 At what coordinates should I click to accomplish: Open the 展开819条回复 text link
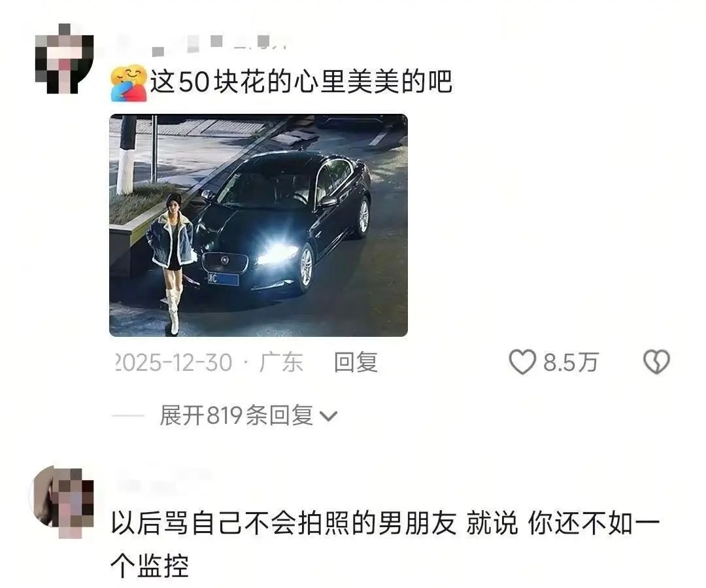coord(237,415)
